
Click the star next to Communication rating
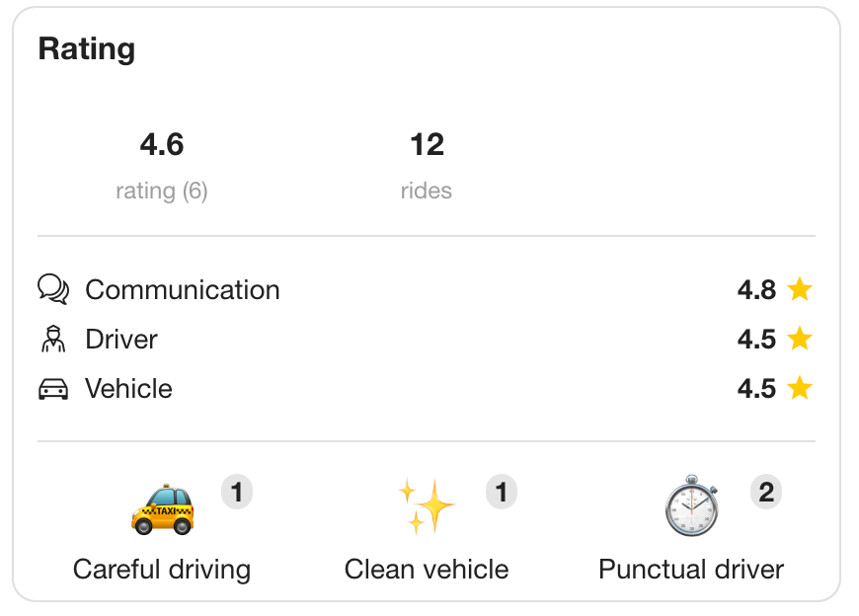(x=799, y=289)
